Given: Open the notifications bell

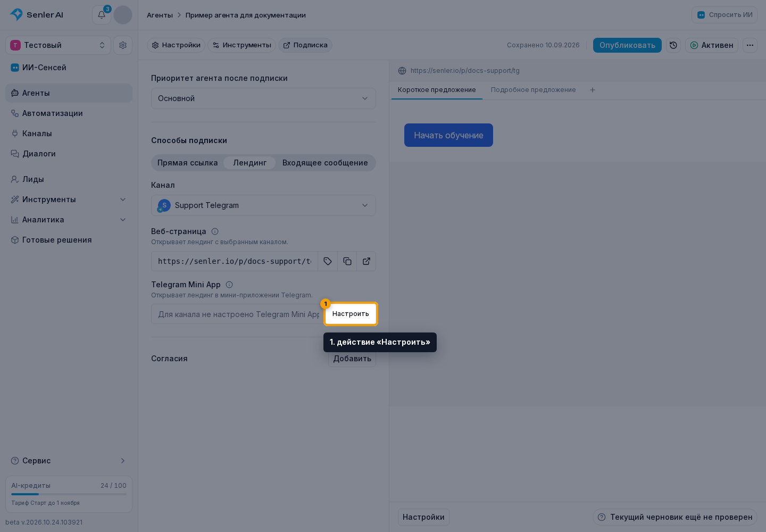Looking at the screenshot, I should [102, 15].
